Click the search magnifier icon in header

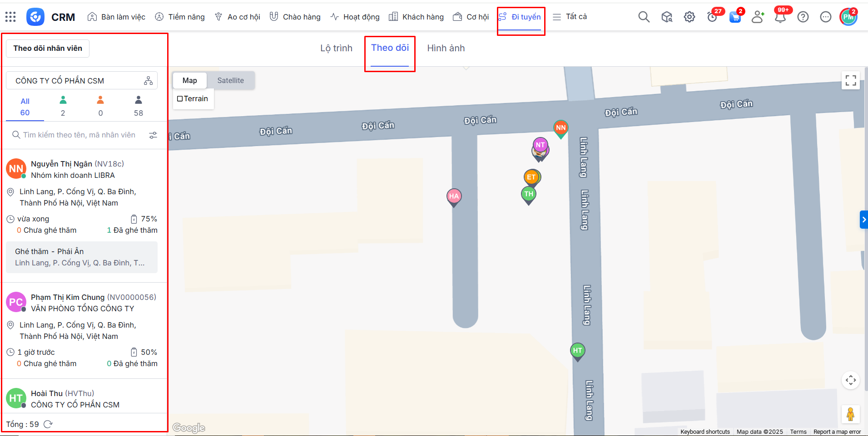644,17
